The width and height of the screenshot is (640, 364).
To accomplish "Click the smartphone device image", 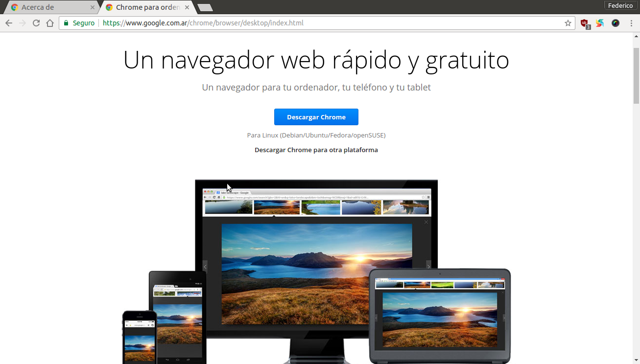I will tap(140, 338).
